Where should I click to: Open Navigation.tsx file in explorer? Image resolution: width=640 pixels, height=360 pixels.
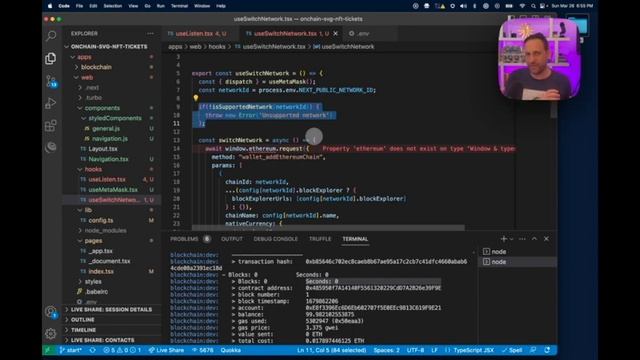[108, 159]
